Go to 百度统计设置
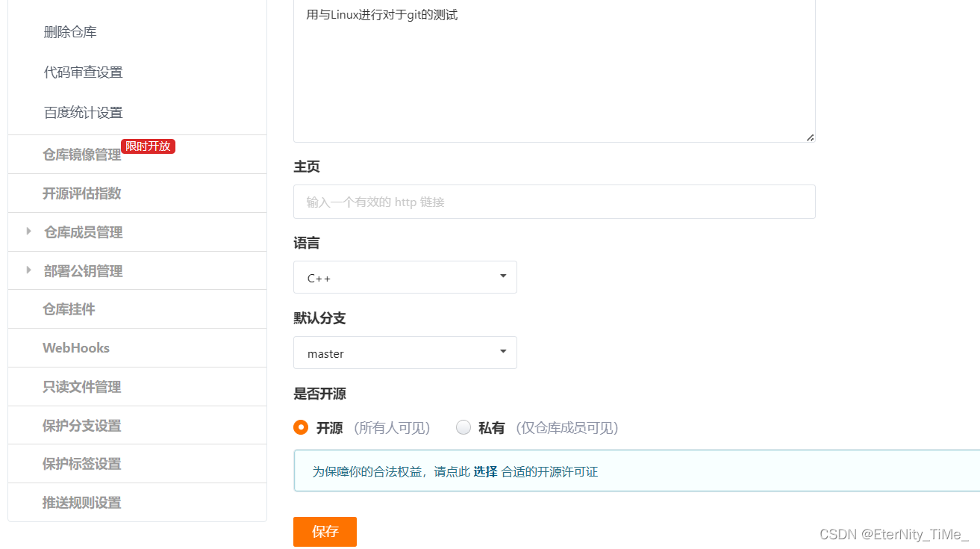This screenshot has width=980, height=549. click(x=83, y=113)
